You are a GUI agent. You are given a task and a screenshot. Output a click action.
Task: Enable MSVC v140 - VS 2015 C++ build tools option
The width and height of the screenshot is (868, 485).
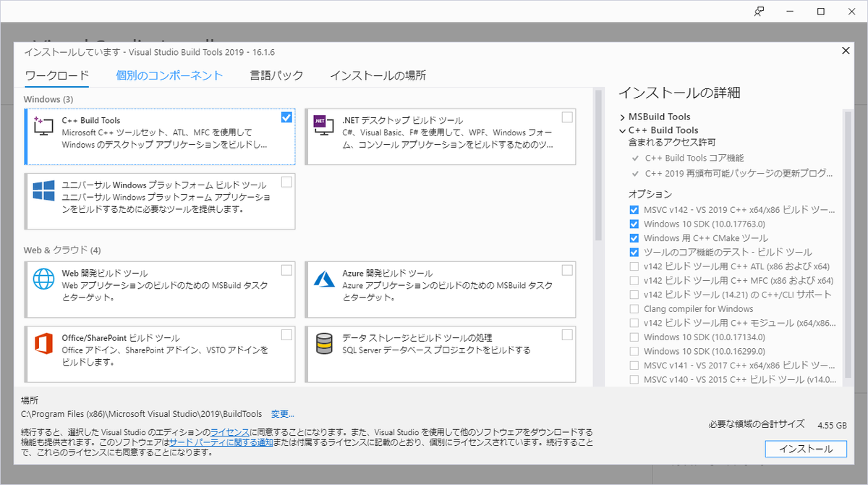pyautogui.click(x=634, y=379)
